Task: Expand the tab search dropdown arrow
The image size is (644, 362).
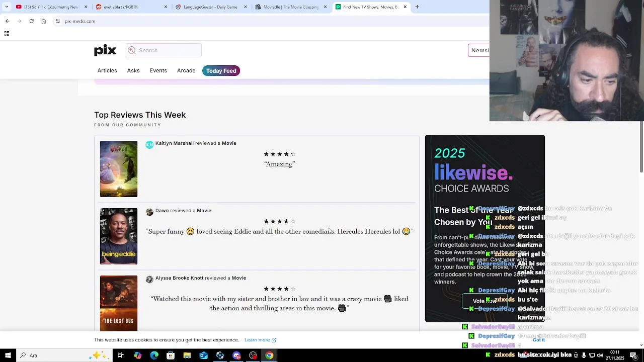Action: click(7, 7)
